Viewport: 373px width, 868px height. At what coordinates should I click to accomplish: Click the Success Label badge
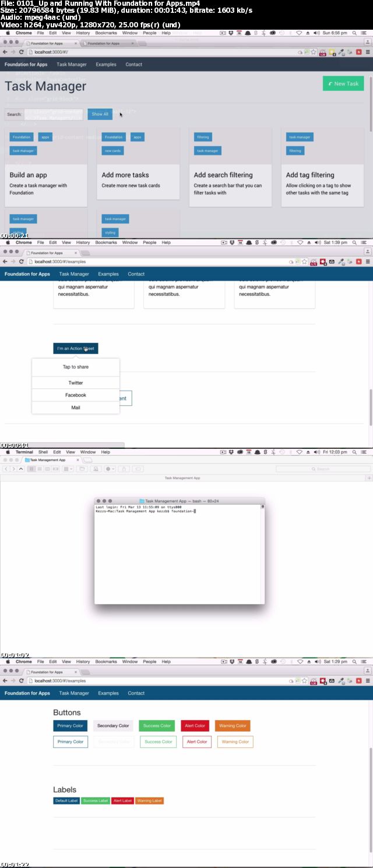[96, 801]
